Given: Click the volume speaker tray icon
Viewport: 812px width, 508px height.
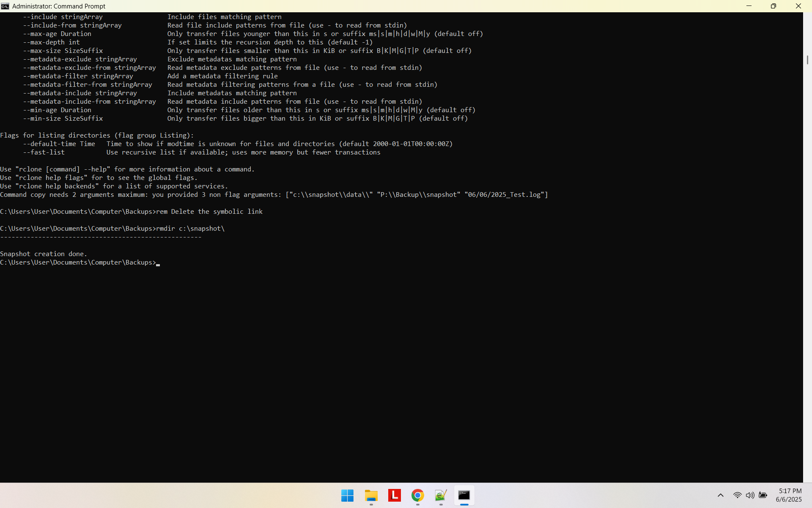Looking at the screenshot, I should click(750, 495).
